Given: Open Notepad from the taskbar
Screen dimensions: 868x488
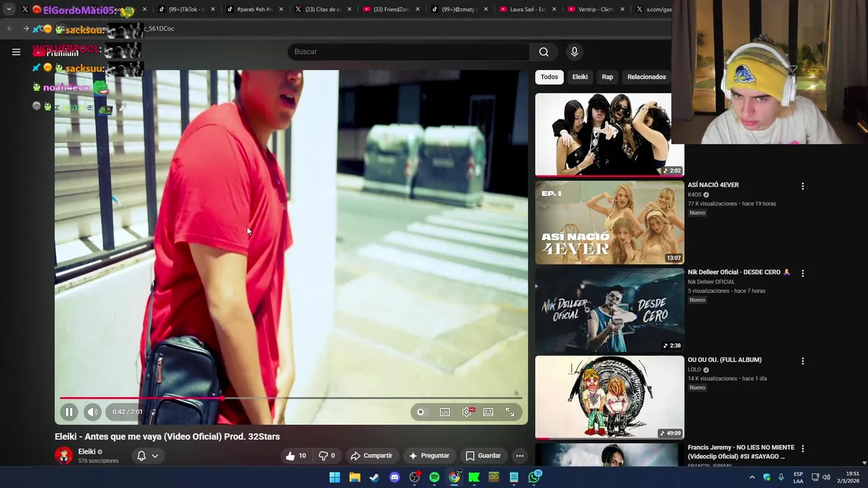Looking at the screenshot, I should 514,477.
